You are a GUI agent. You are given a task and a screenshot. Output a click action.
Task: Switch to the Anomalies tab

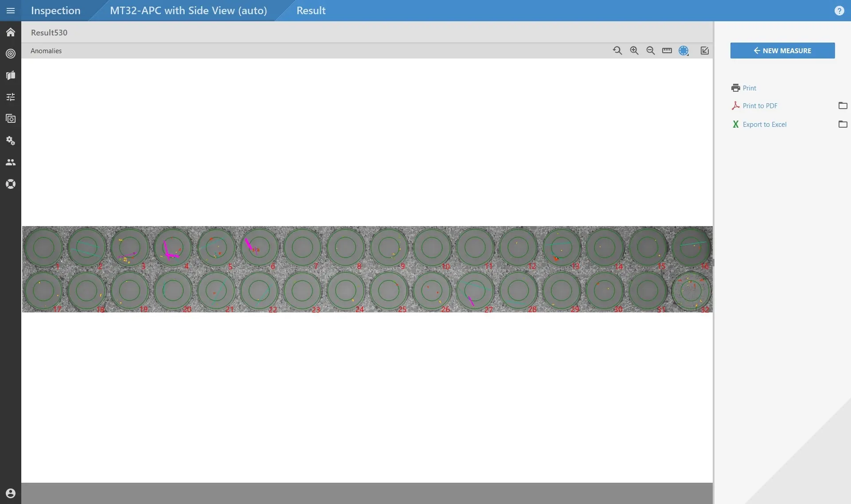coord(46,51)
